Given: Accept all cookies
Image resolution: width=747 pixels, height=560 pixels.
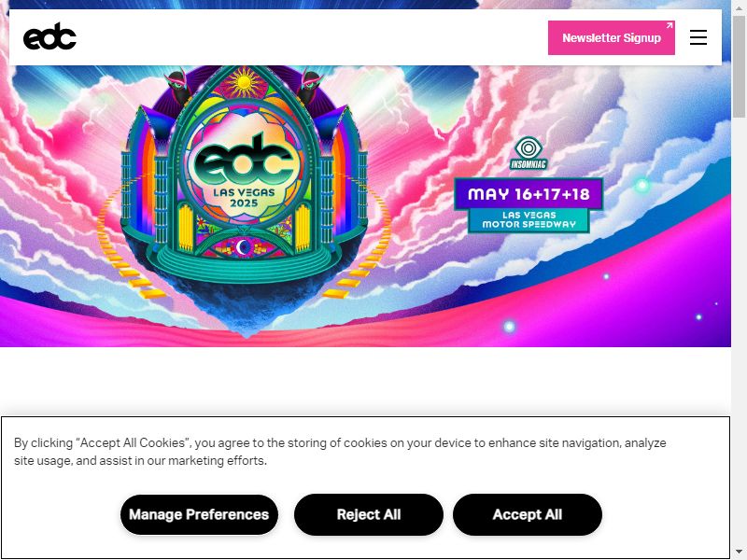Looking at the screenshot, I should pyautogui.click(x=528, y=514).
